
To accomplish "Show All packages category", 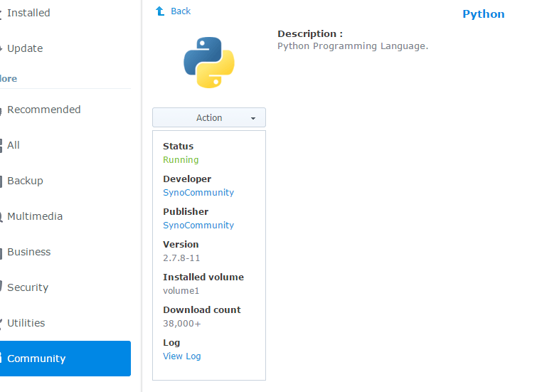I will pos(14,145).
